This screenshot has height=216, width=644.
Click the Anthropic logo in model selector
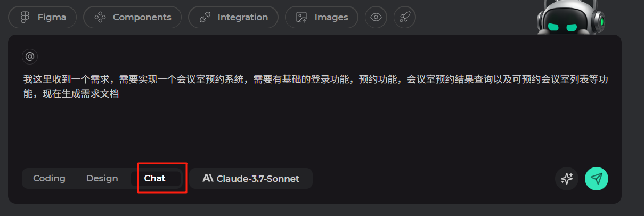click(x=208, y=179)
